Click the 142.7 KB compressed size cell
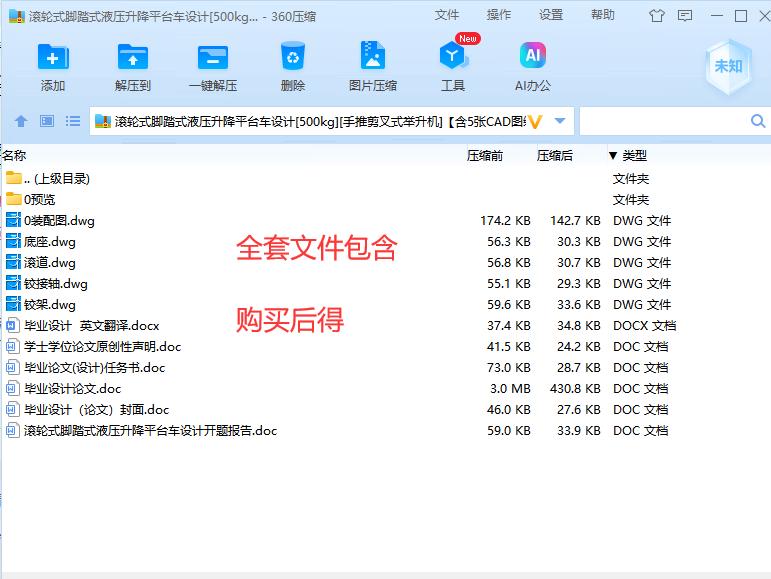This screenshot has width=771, height=579. pos(575,220)
